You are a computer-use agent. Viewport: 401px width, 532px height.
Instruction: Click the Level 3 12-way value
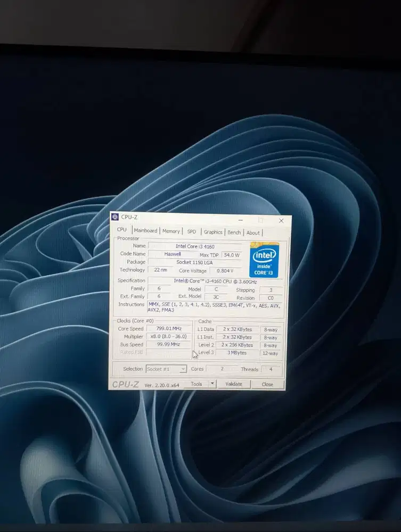pos(271,353)
